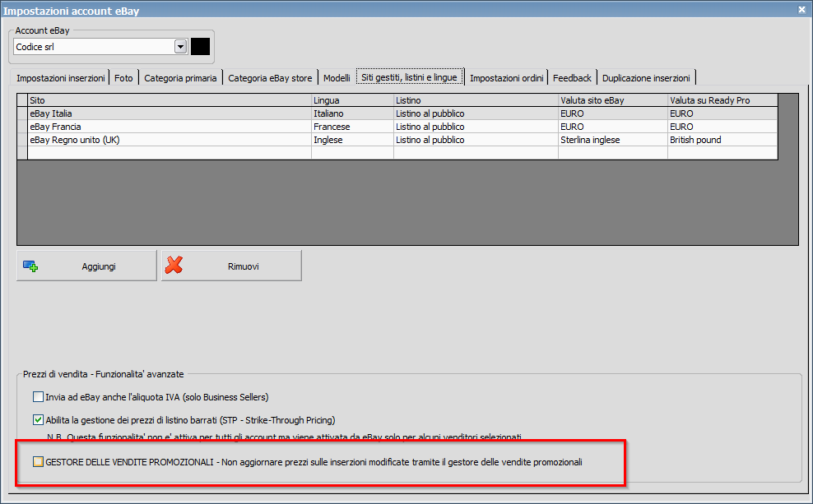Click the Rimuovi button

pos(231,266)
